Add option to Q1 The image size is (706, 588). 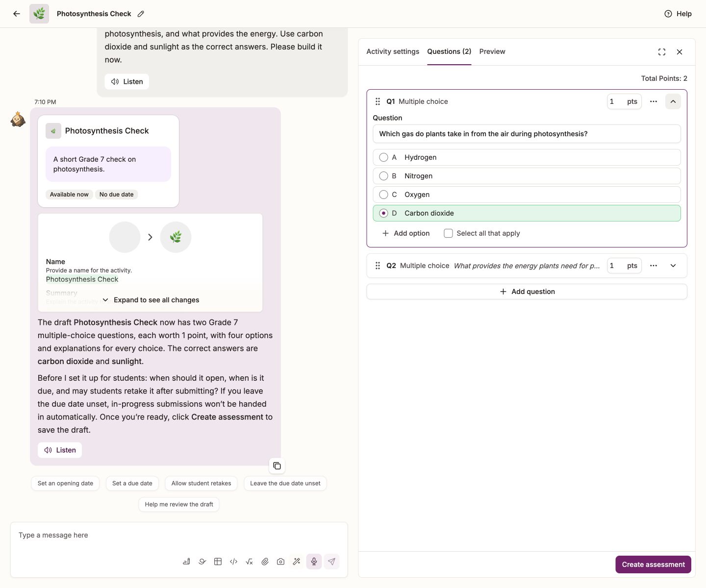pyautogui.click(x=405, y=233)
